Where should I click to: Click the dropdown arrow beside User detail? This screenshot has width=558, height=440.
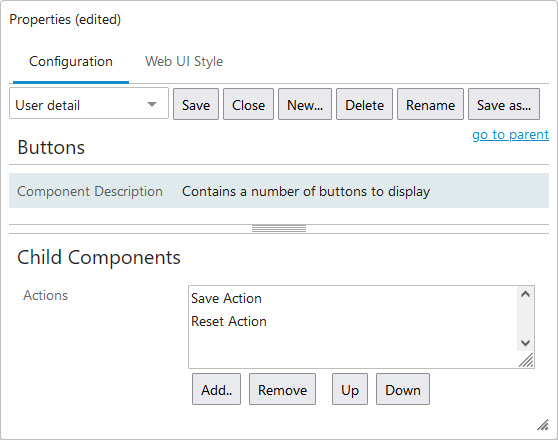(152, 104)
